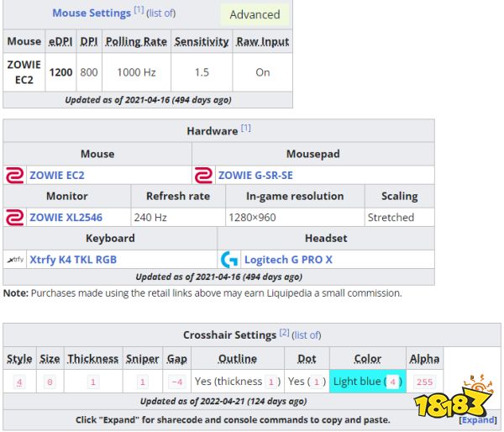The height and width of the screenshot is (432, 504).
Task: Click the Outline column header
Action: [238, 359]
